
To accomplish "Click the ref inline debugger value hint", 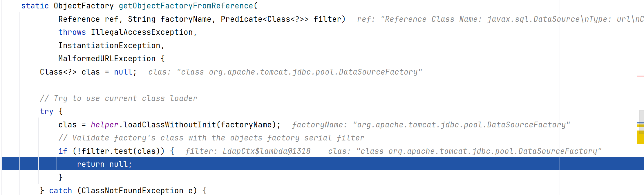I will click(x=500, y=19).
